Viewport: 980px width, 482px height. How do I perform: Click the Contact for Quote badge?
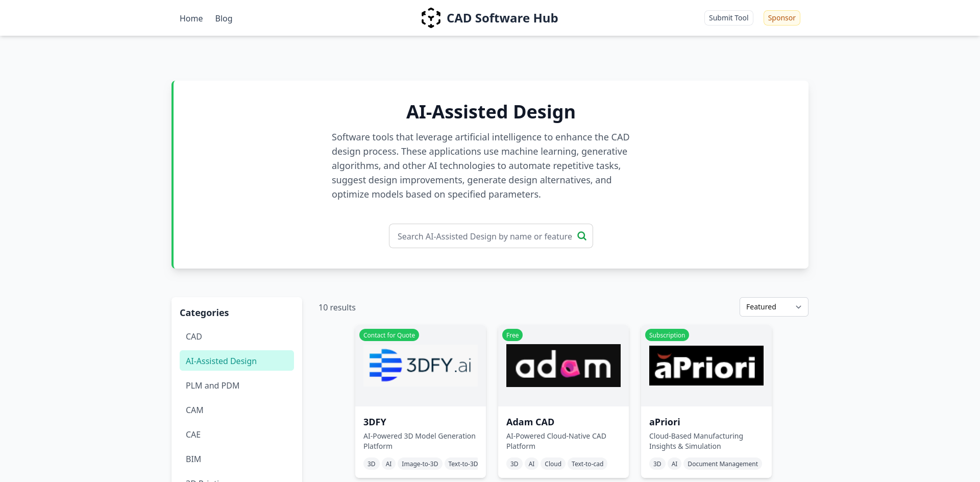(x=389, y=335)
